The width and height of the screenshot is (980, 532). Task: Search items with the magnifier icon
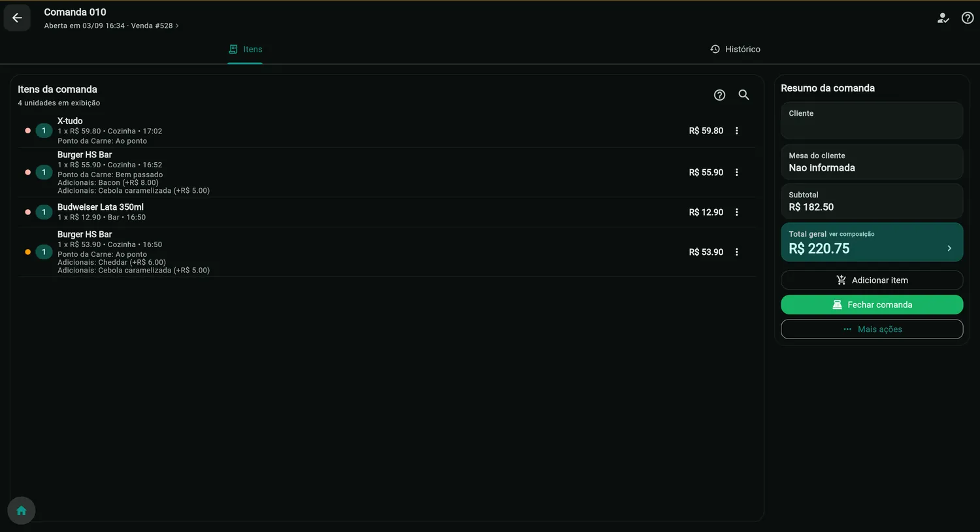pyautogui.click(x=743, y=95)
